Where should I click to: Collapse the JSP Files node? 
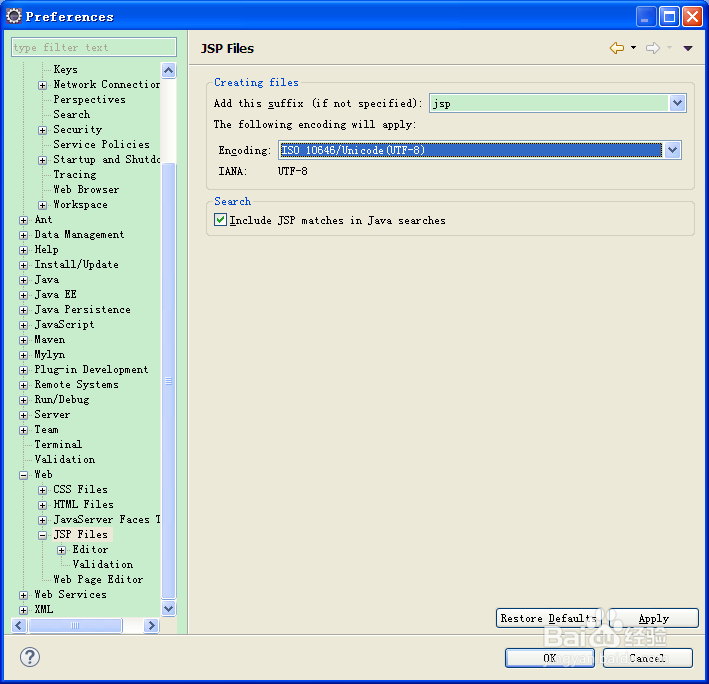pyautogui.click(x=43, y=535)
